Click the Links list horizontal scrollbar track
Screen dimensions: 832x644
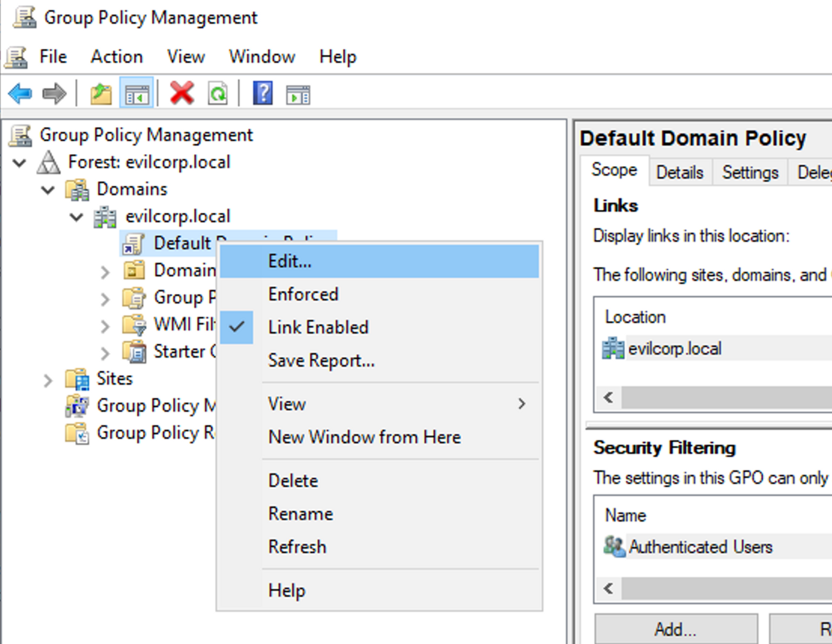pyautogui.click(x=724, y=397)
